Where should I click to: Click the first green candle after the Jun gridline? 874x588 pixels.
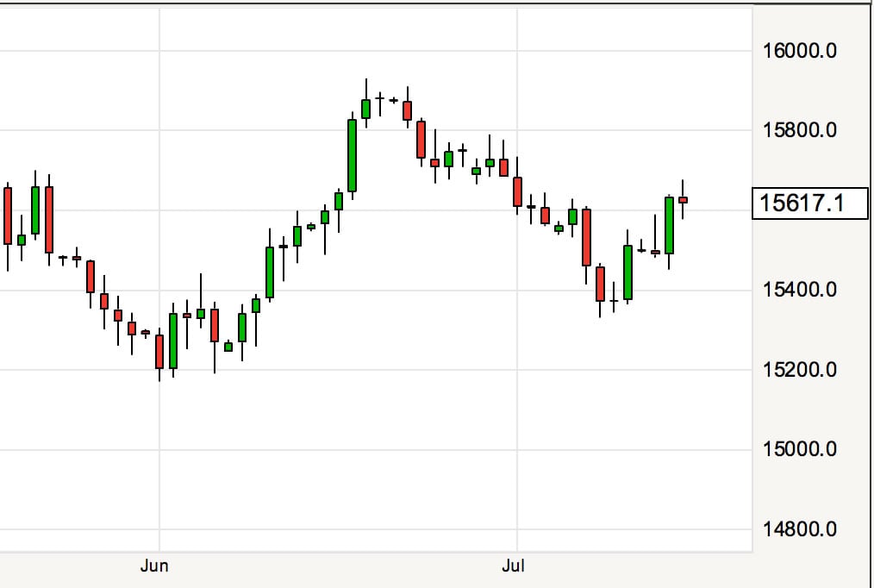(173, 341)
